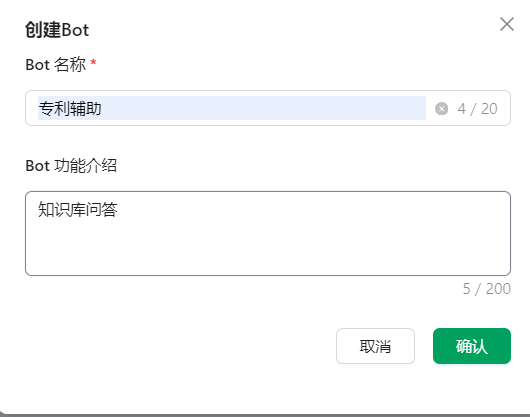Click the red required asterisk
The height and width of the screenshot is (417, 530).
(93, 63)
